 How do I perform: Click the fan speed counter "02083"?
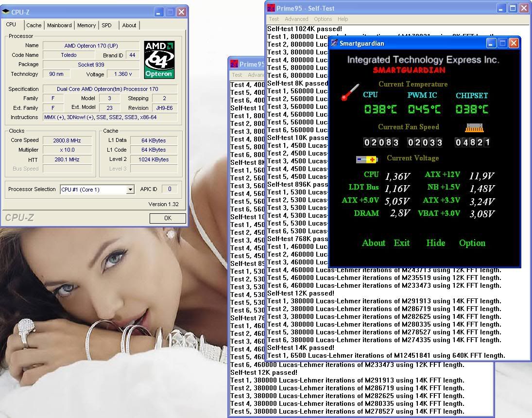[381, 142]
